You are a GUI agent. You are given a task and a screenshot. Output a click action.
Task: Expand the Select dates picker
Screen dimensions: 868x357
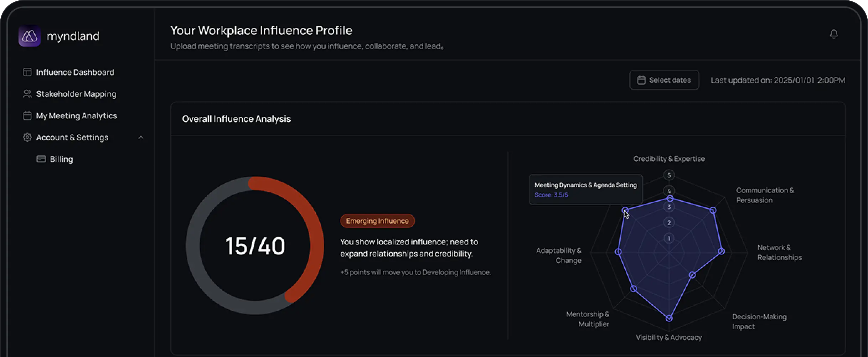tap(664, 80)
